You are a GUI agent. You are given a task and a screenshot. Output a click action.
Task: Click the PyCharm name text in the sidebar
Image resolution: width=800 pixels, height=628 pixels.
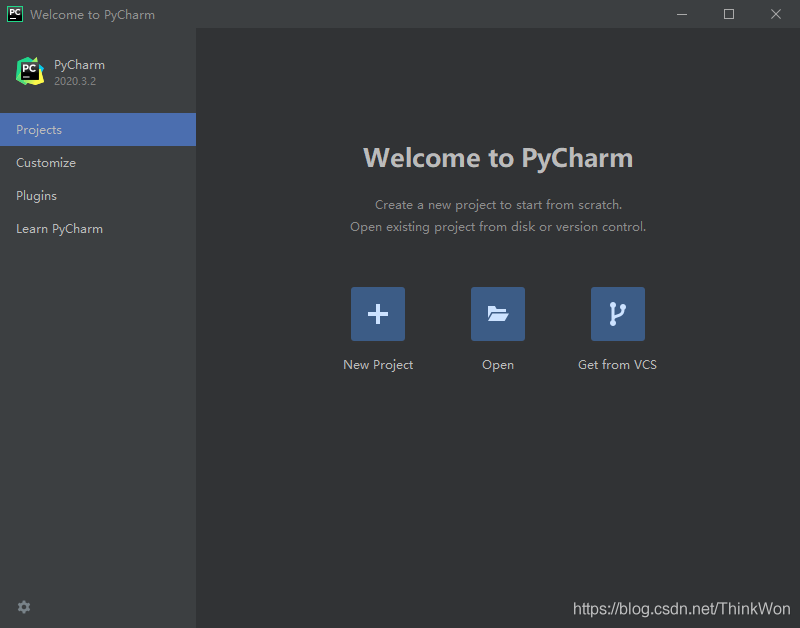tap(79, 65)
